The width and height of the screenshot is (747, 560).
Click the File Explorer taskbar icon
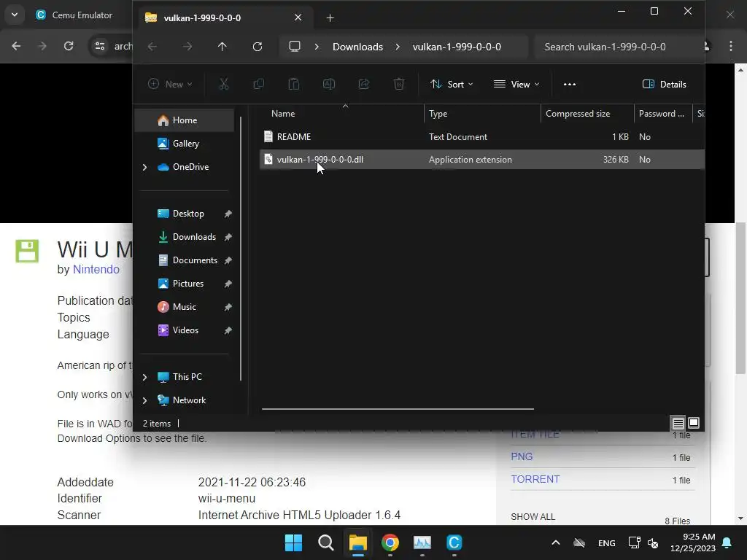pyautogui.click(x=357, y=542)
